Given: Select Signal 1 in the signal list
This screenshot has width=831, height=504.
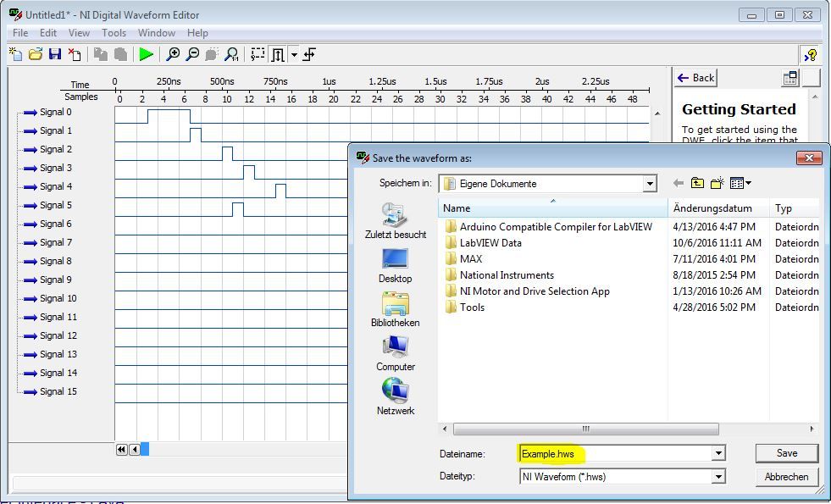Looking at the screenshot, I should click(56, 130).
